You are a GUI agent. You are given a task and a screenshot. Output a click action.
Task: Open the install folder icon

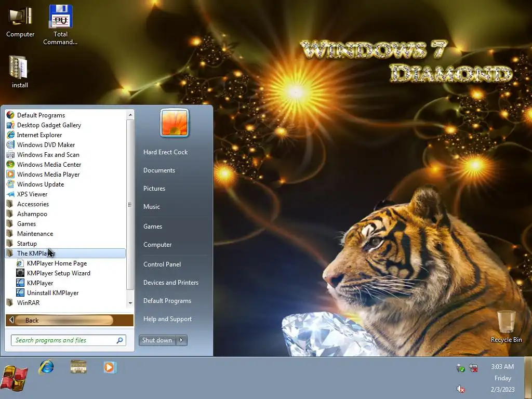click(20, 72)
